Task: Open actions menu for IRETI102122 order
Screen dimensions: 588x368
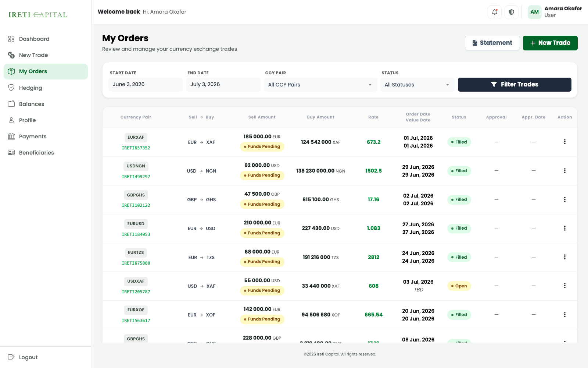Action: point(565,199)
